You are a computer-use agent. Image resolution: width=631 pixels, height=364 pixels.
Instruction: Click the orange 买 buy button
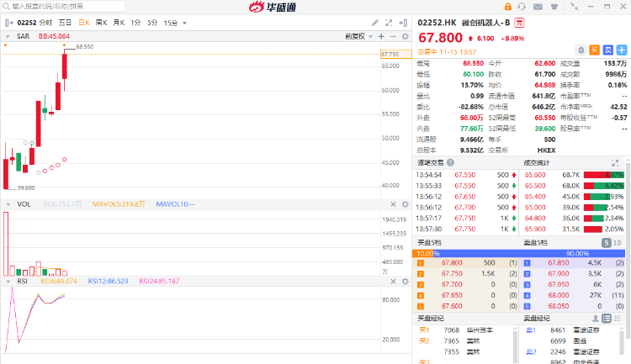[594, 50]
